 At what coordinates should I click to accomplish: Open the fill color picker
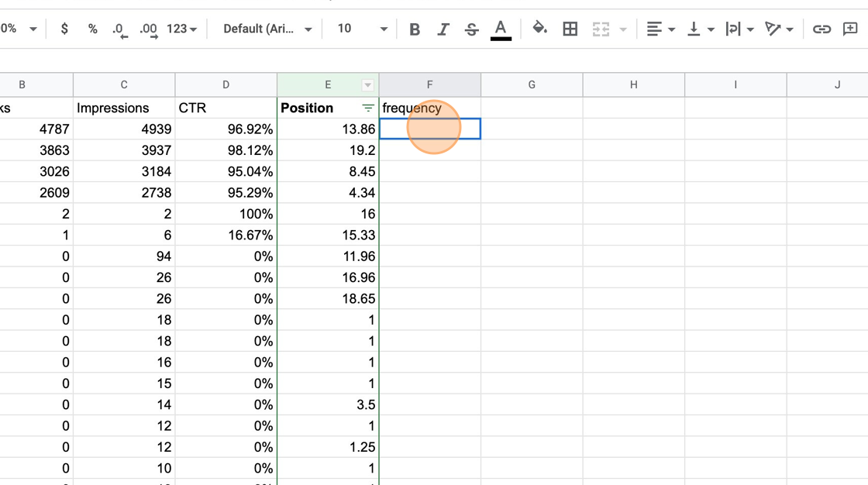[x=539, y=28]
